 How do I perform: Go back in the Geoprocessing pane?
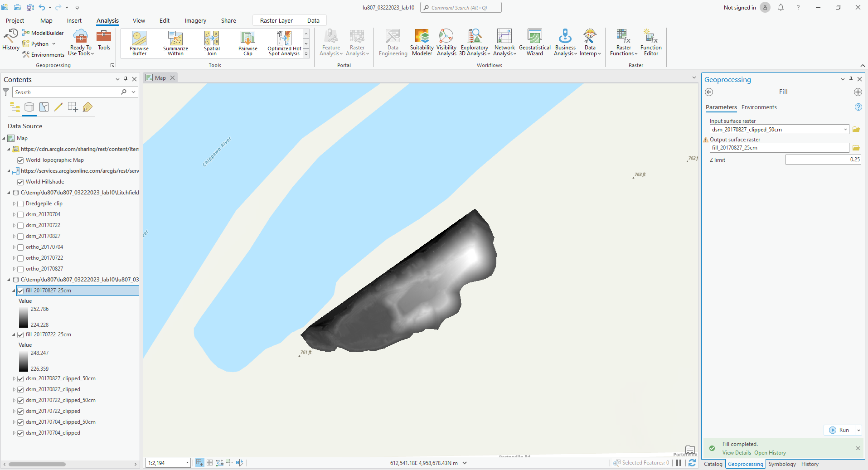(x=709, y=92)
